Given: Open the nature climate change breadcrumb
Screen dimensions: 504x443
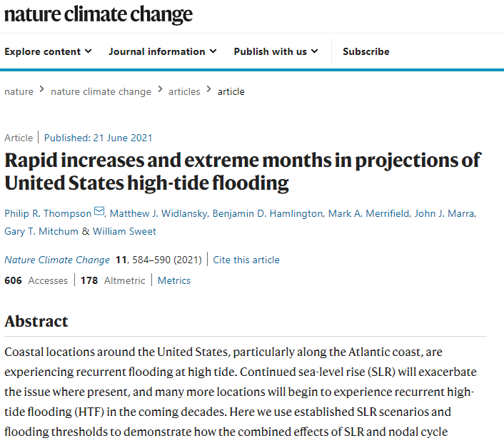Looking at the screenshot, I should coord(101,91).
